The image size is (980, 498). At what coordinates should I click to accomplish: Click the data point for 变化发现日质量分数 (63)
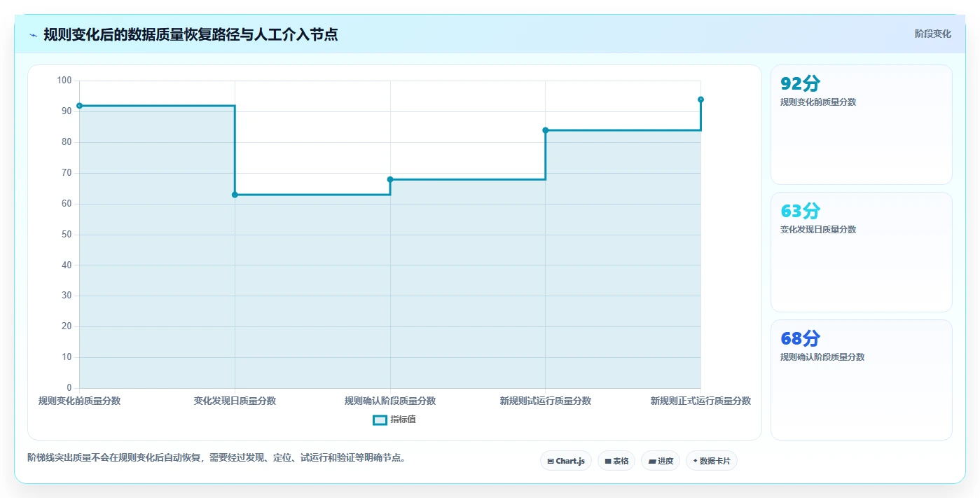point(235,195)
